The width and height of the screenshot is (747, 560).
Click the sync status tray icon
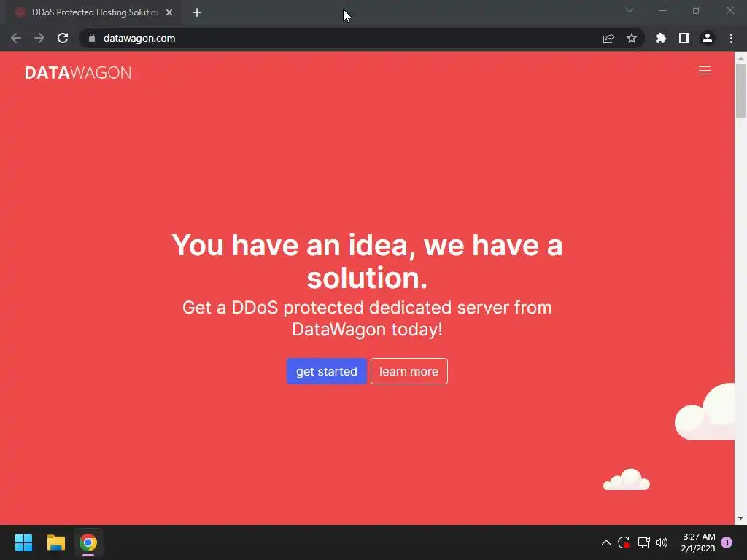coord(624,542)
